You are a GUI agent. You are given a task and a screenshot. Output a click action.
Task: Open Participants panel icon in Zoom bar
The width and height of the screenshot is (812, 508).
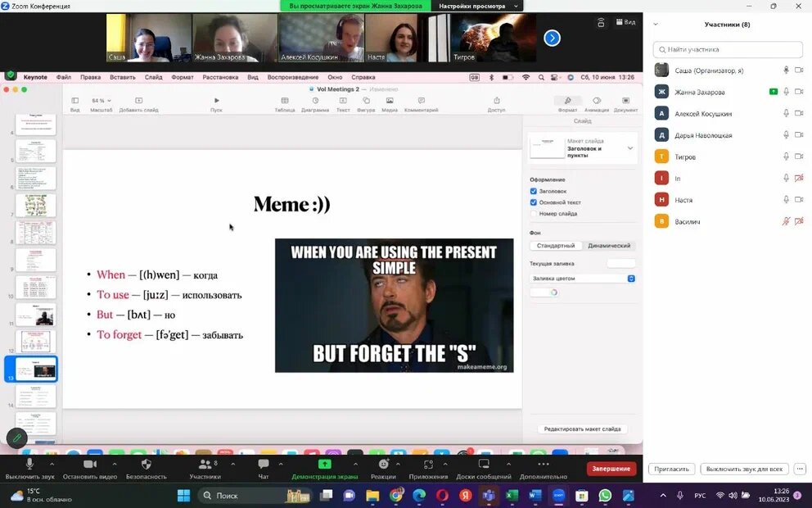[205, 464]
